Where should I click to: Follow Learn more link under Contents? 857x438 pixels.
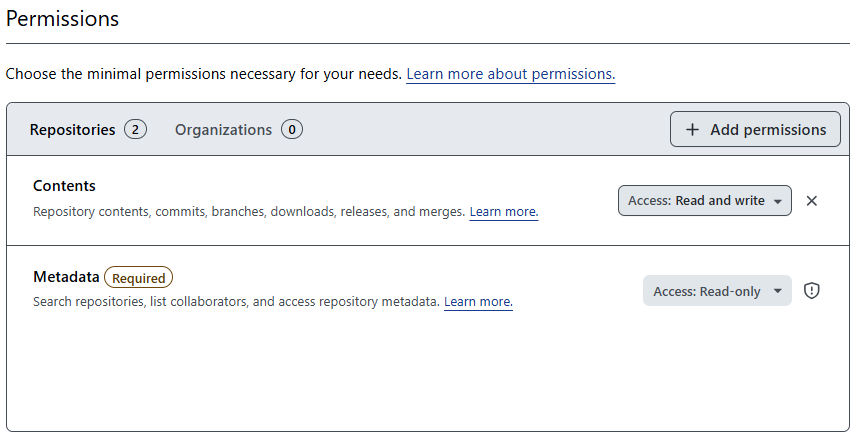pos(504,212)
